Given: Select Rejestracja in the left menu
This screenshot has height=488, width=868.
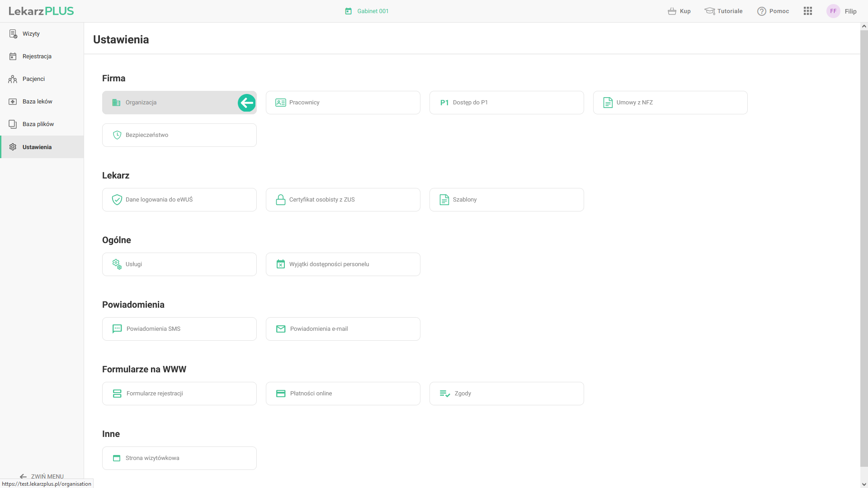Looking at the screenshot, I should pos(37,56).
